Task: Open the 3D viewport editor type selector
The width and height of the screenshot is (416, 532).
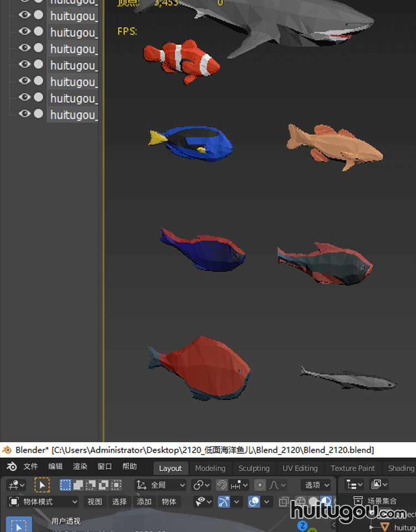Action: (x=16, y=485)
